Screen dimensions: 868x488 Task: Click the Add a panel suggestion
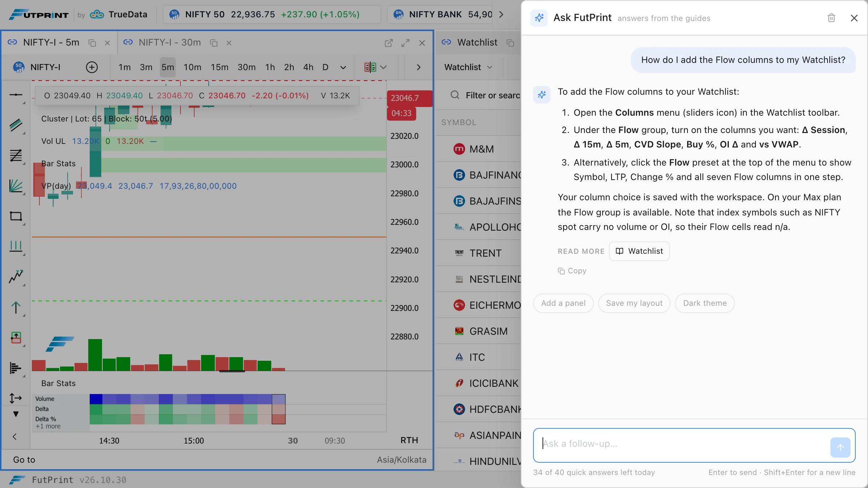click(x=563, y=303)
